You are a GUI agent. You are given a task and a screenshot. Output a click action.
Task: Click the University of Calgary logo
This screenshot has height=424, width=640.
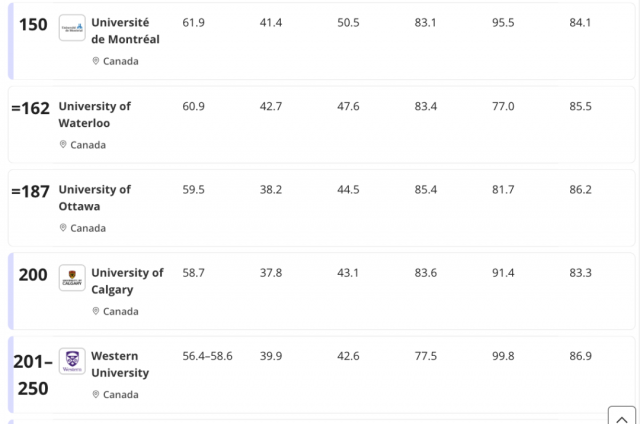pyautogui.click(x=72, y=278)
